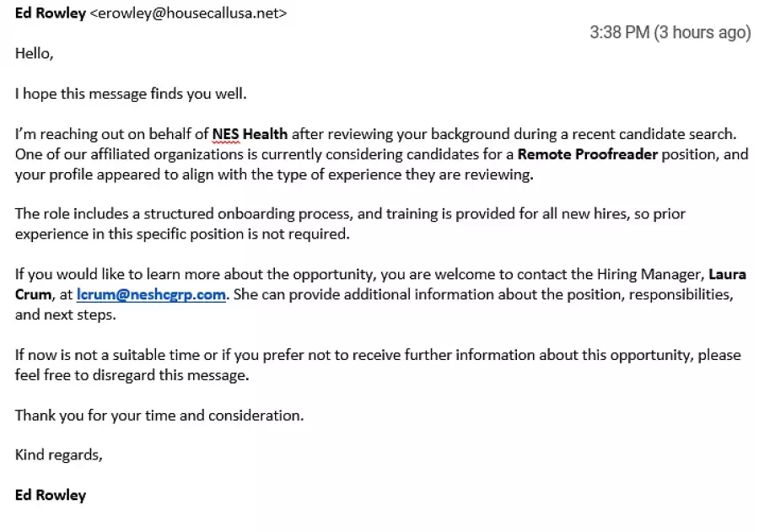759x532 pixels.
Task: Click the "Thank you for your time" sentence
Action: click(159, 415)
